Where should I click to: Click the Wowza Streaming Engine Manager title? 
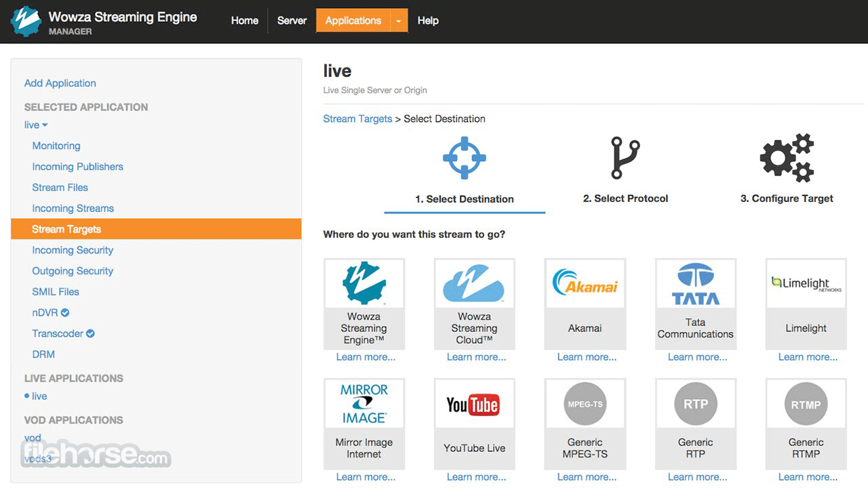point(123,22)
